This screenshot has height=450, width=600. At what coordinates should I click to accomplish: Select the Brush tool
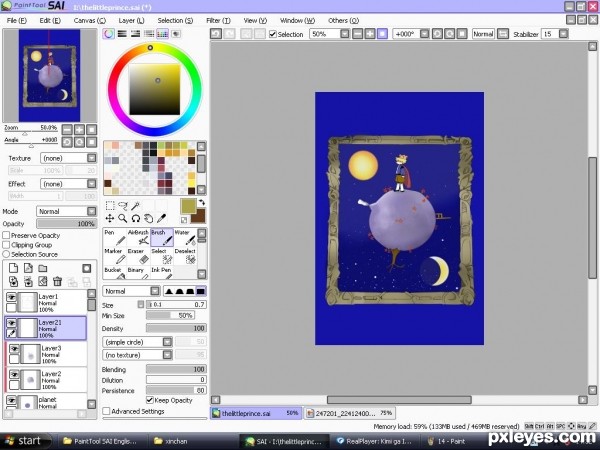coord(162,238)
